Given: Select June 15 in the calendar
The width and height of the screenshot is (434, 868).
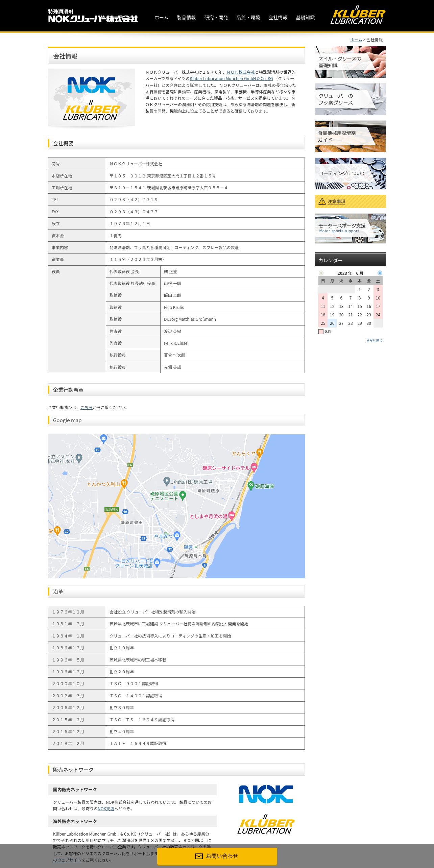Looking at the screenshot, I should 360,307.
